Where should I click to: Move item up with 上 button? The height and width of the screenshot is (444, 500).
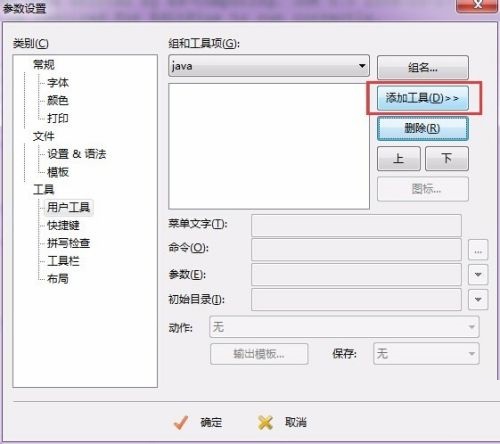point(399,158)
